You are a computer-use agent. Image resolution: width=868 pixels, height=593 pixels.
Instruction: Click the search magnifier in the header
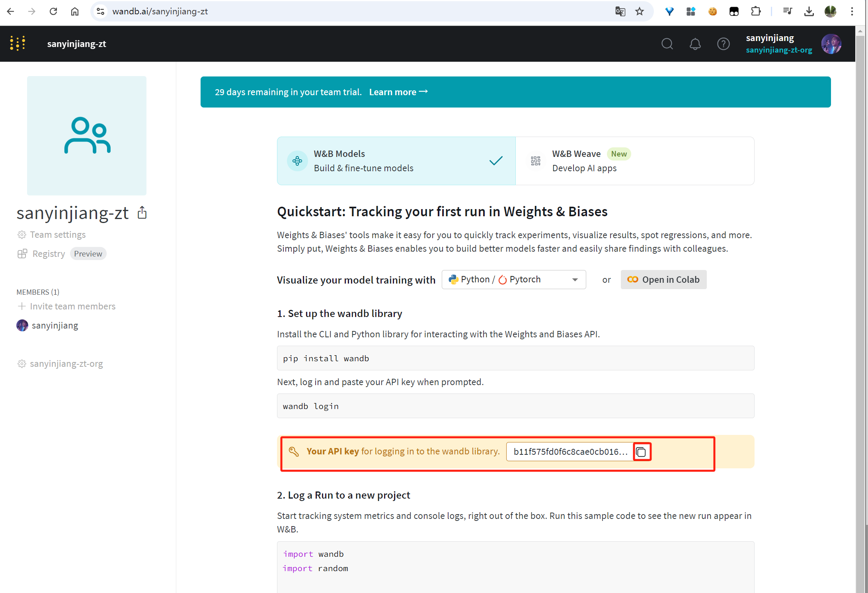(x=667, y=44)
